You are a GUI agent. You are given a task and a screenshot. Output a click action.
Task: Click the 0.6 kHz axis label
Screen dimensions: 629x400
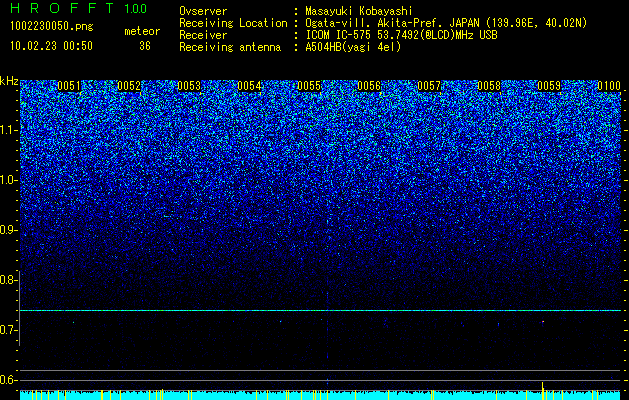[8, 380]
